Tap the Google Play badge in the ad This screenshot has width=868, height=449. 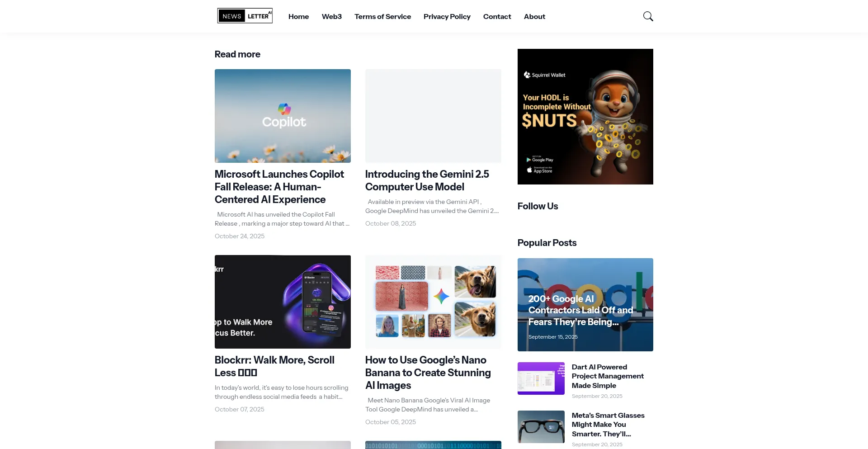point(540,159)
